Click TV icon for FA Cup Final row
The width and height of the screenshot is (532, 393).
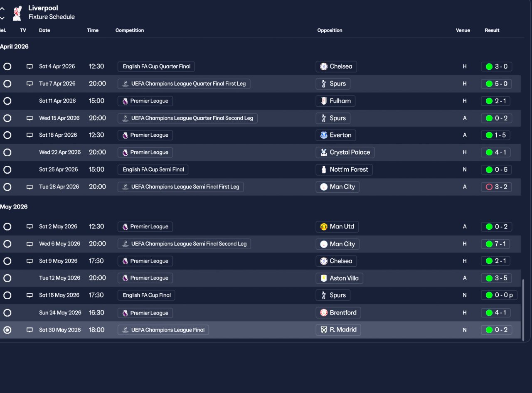pos(30,295)
